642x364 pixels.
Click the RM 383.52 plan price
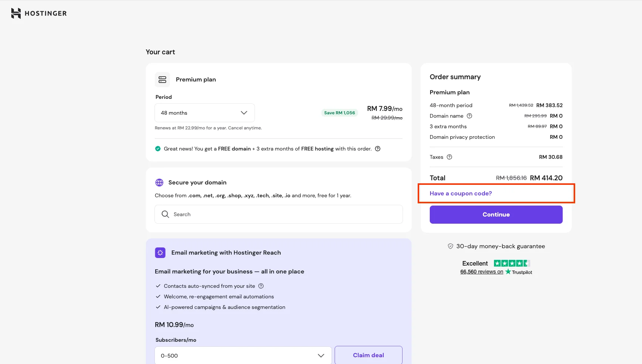[549, 105]
